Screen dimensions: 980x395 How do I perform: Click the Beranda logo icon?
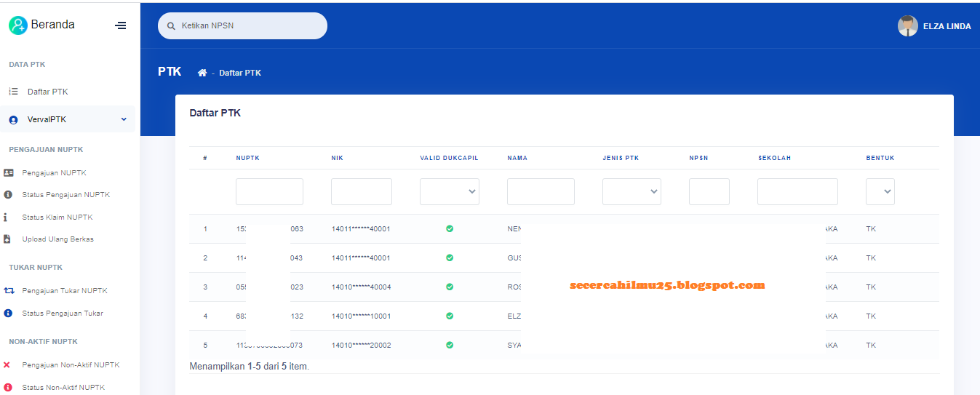point(17,25)
